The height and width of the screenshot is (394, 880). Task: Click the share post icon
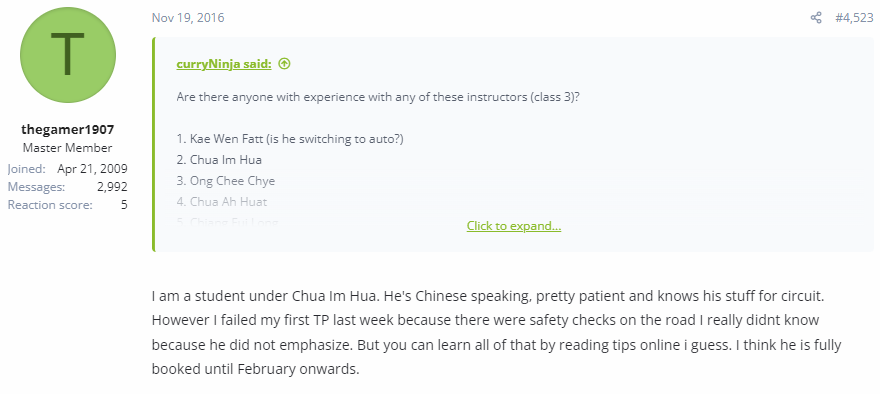(x=816, y=18)
